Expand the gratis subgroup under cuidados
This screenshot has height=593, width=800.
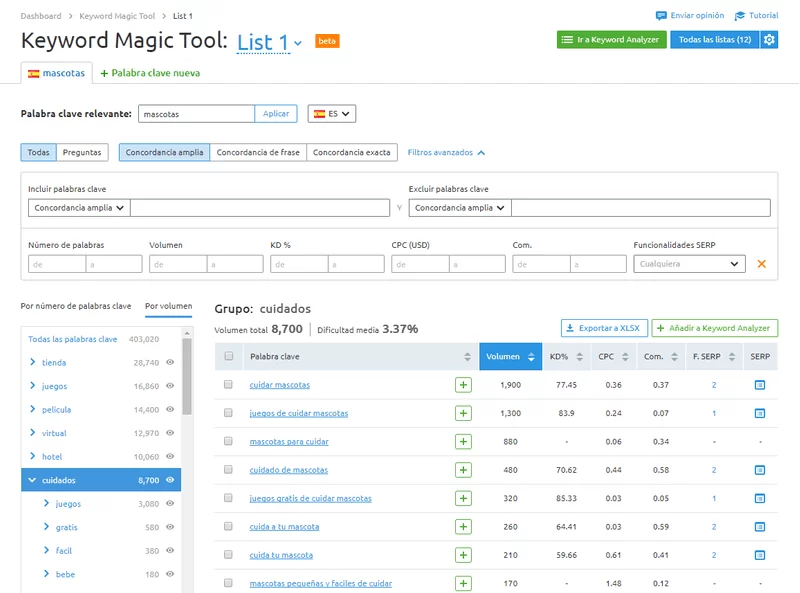pos(46,527)
